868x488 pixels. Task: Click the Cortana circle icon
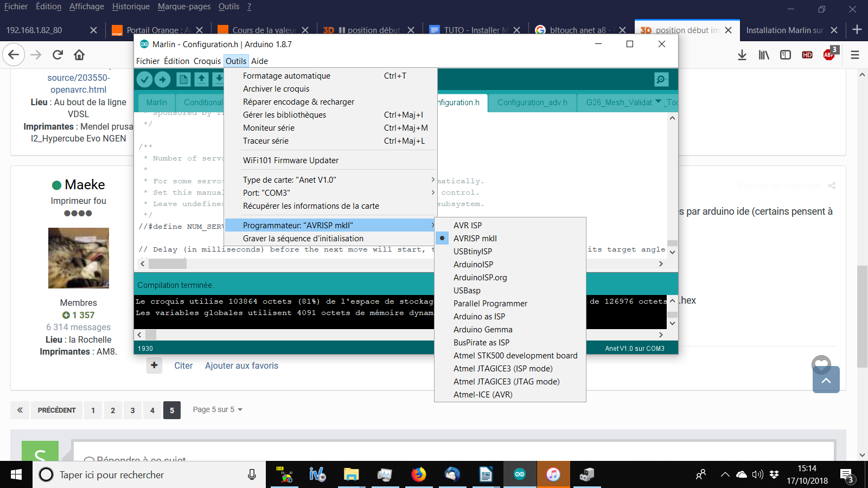point(46,475)
